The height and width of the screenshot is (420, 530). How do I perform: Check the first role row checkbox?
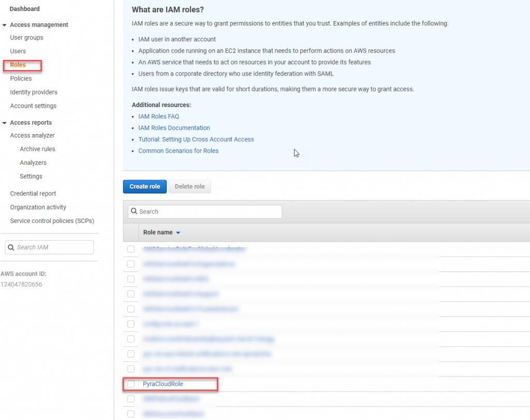[131, 249]
